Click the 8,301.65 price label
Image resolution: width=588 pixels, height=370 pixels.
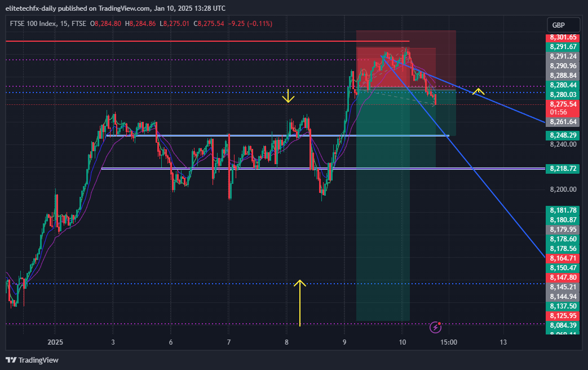pos(563,37)
